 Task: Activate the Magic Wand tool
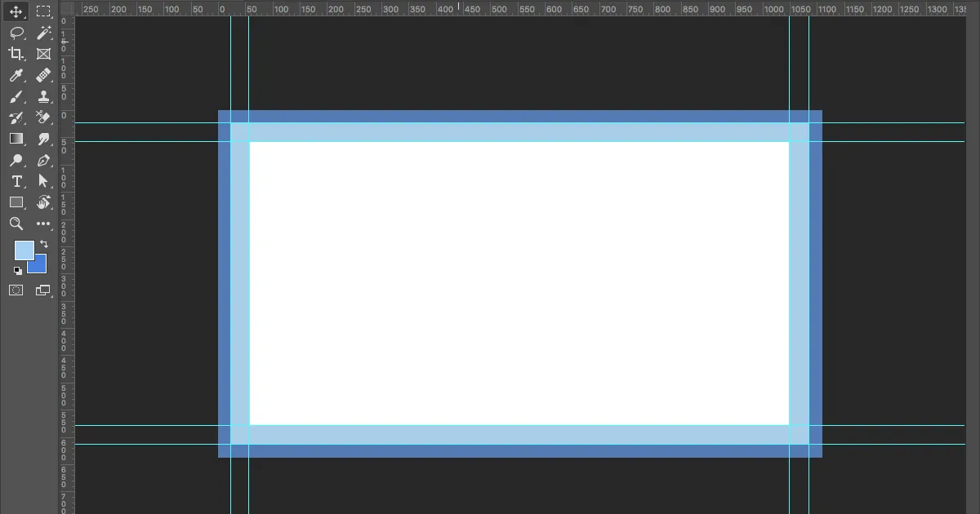click(43, 33)
